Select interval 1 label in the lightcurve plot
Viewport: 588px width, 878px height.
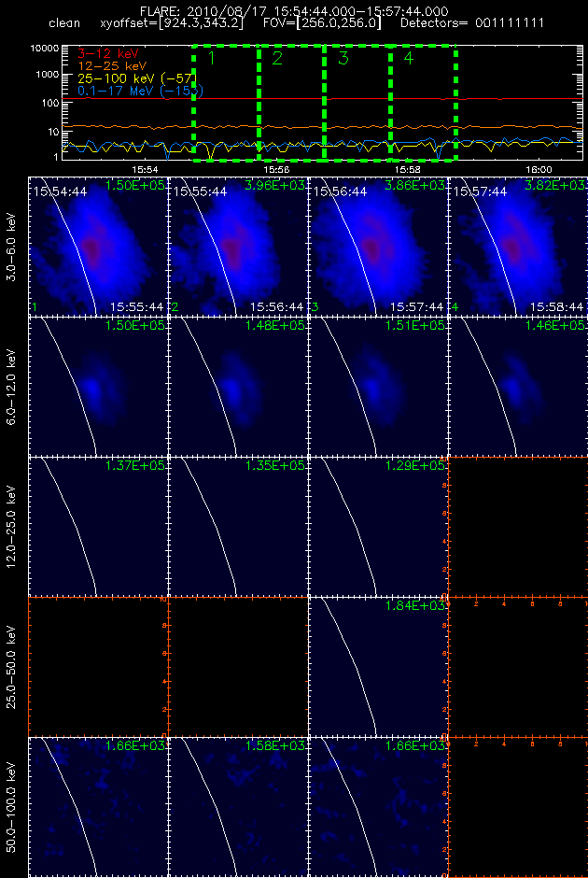(x=211, y=58)
